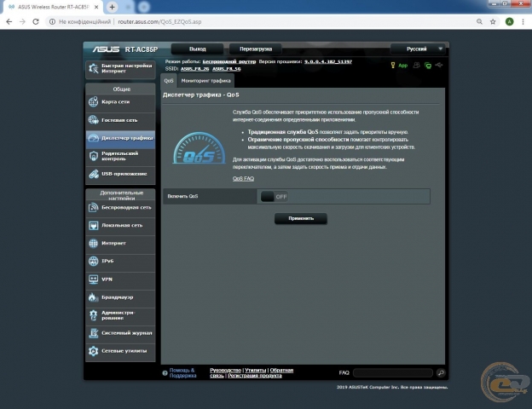Screen dimensions: 532x409
Task: Click the Internet (WAN) globe icon
Action: [x=93, y=243]
